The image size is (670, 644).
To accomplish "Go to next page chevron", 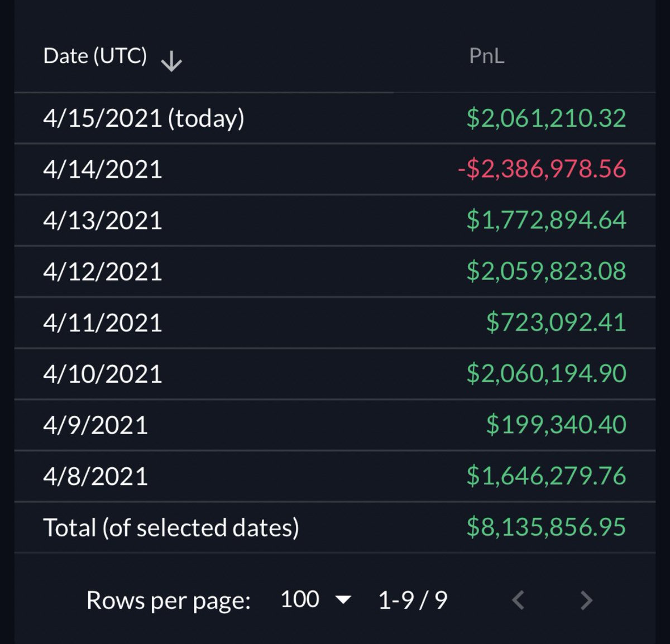I will [586, 600].
